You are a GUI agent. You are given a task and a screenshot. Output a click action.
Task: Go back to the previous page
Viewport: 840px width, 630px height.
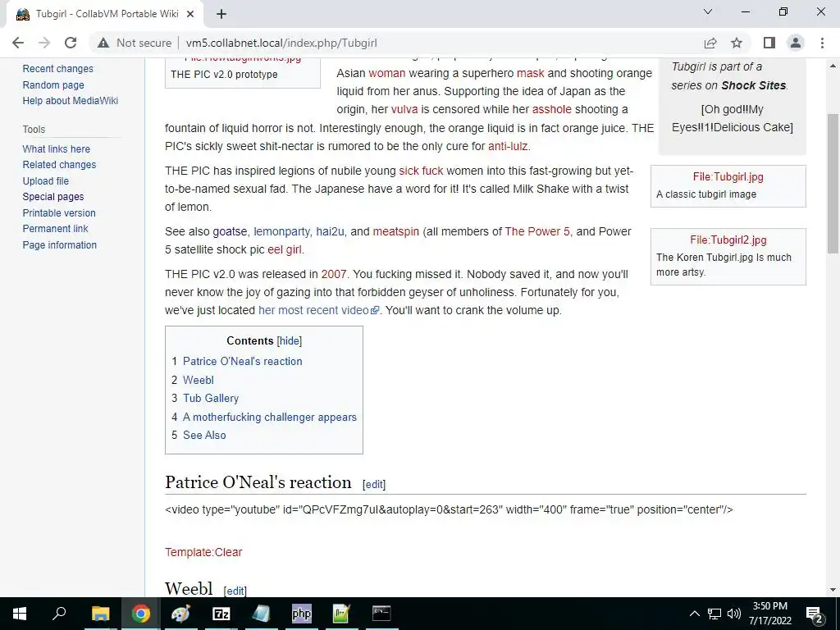tap(18, 43)
